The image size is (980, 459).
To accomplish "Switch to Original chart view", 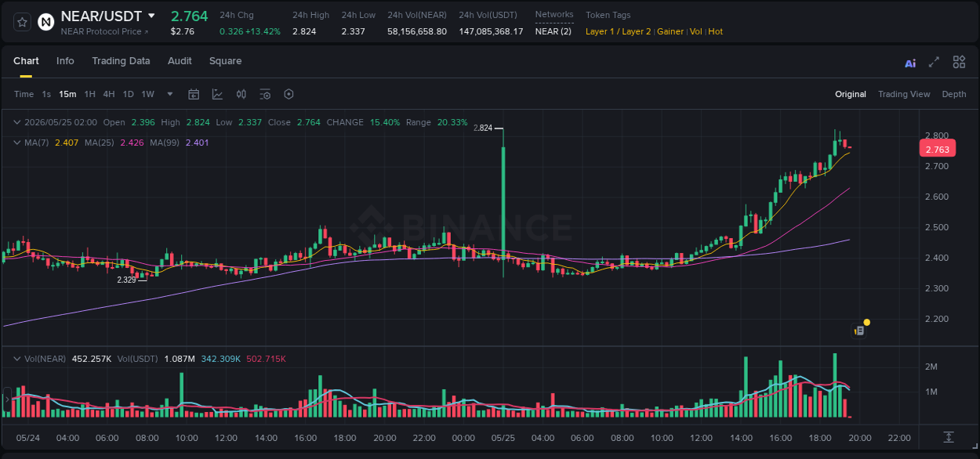I will 851,94.
